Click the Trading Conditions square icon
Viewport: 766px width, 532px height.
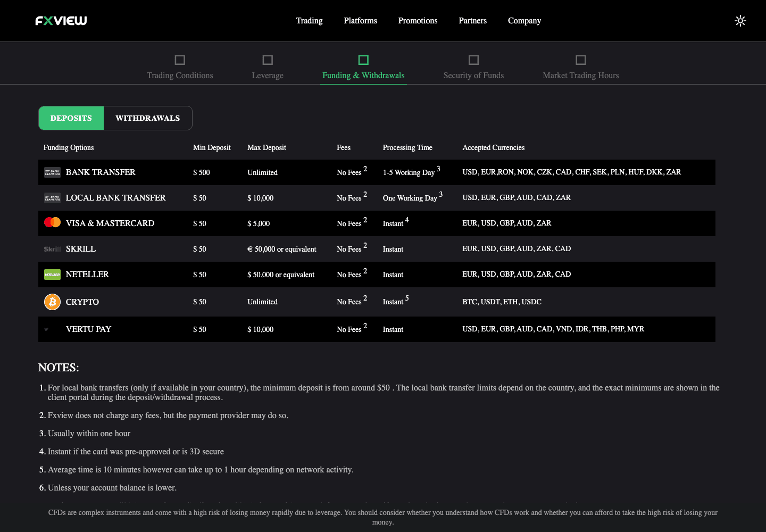coord(180,60)
